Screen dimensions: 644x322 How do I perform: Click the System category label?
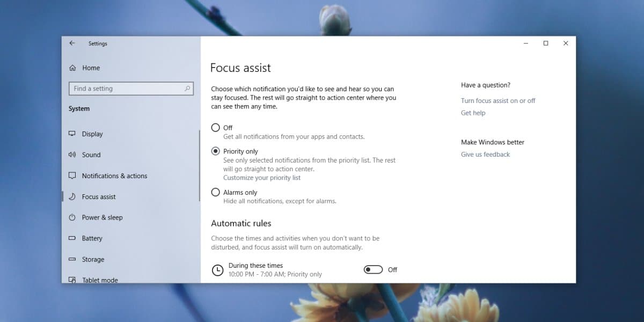coord(79,108)
